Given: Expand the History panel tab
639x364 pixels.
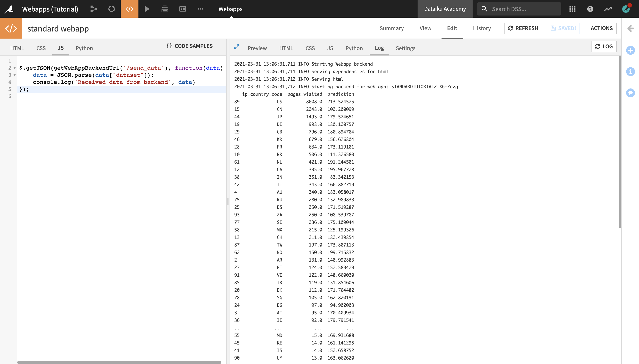Looking at the screenshot, I should point(481,28).
